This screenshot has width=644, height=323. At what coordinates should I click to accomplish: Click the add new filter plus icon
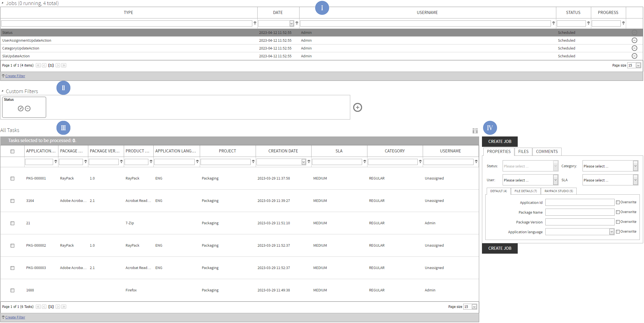(357, 108)
